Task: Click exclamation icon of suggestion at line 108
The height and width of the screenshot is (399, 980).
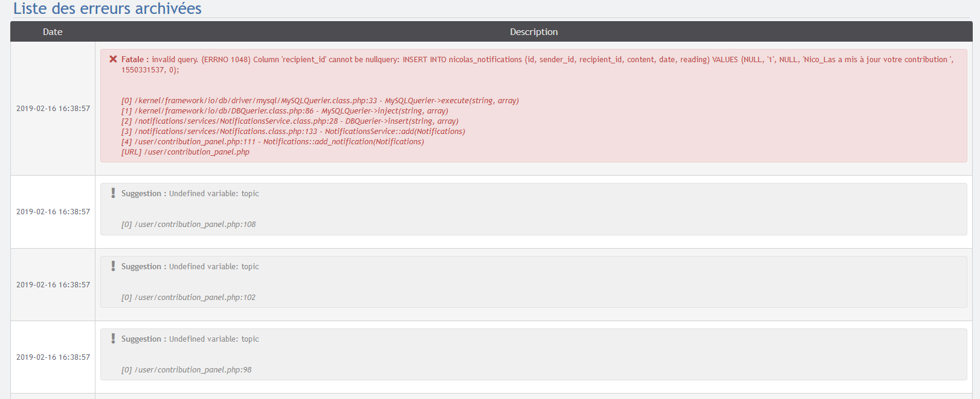Action: 113,193
